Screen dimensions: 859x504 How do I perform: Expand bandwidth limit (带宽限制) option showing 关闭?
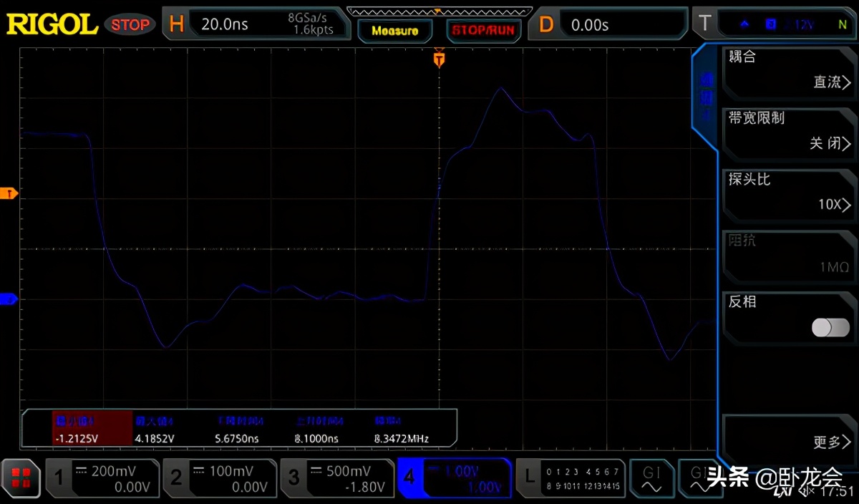pos(790,134)
